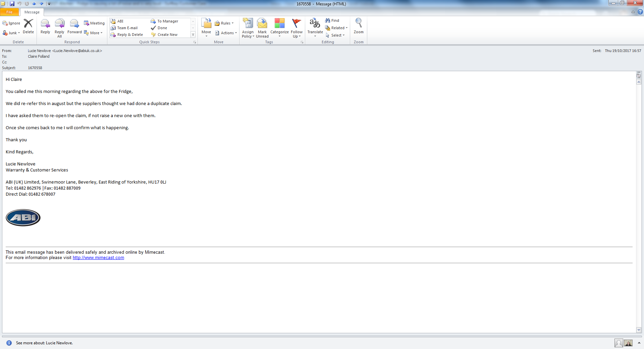Click the Undo arrow in the title bar

tap(19, 4)
